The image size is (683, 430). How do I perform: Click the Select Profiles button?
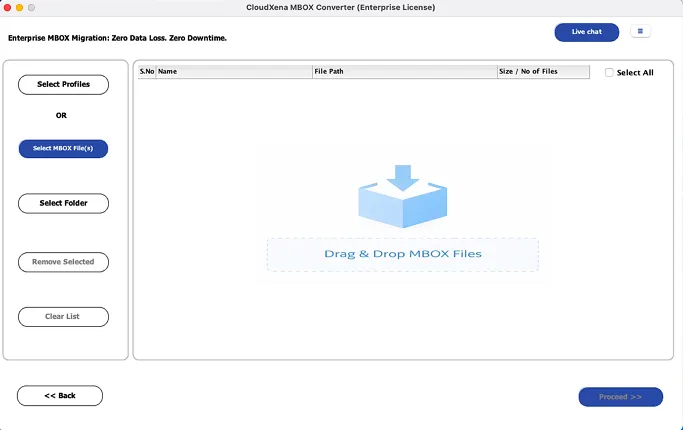point(63,85)
